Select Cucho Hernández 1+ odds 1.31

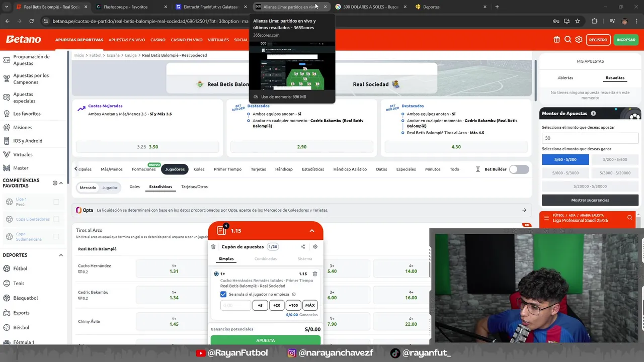(x=174, y=268)
